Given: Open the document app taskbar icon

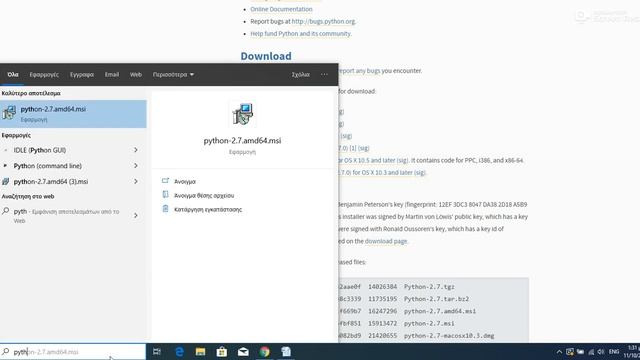Looking at the screenshot, I should [x=286, y=351].
